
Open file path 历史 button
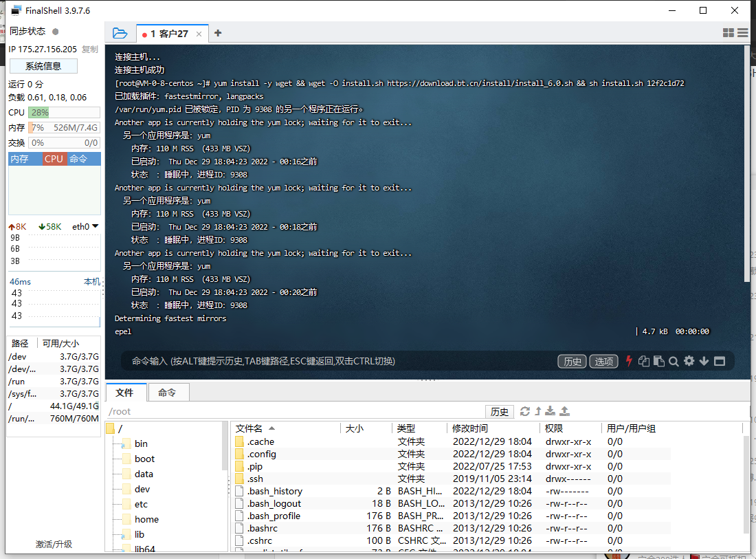tap(500, 411)
